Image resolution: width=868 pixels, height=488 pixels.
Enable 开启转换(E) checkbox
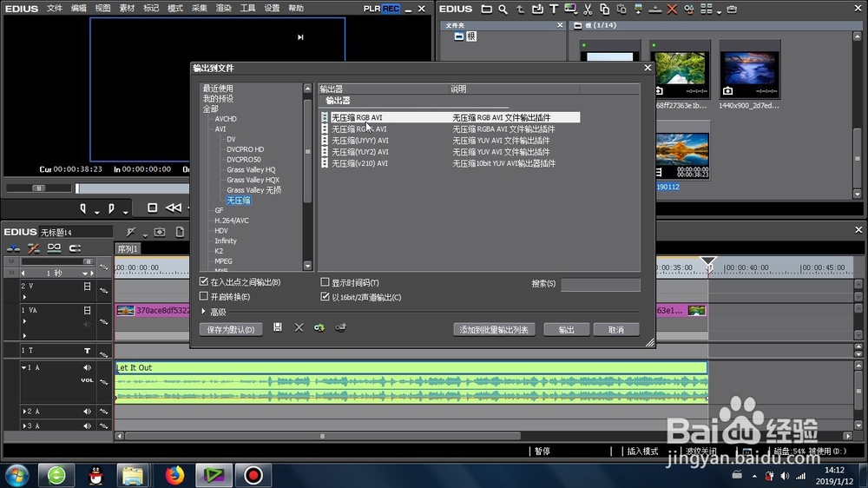pyautogui.click(x=204, y=296)
